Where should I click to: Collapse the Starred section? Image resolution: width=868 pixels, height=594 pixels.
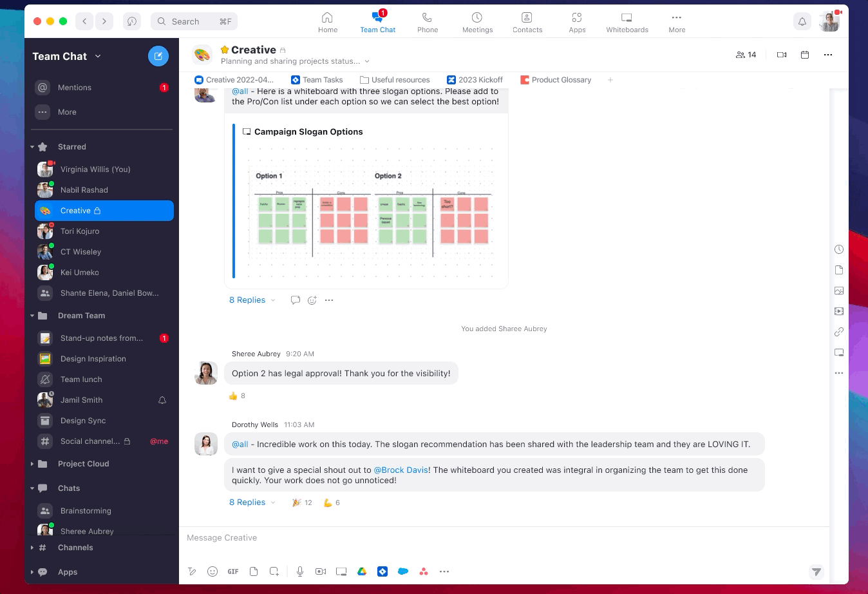[x=32, y=147]
